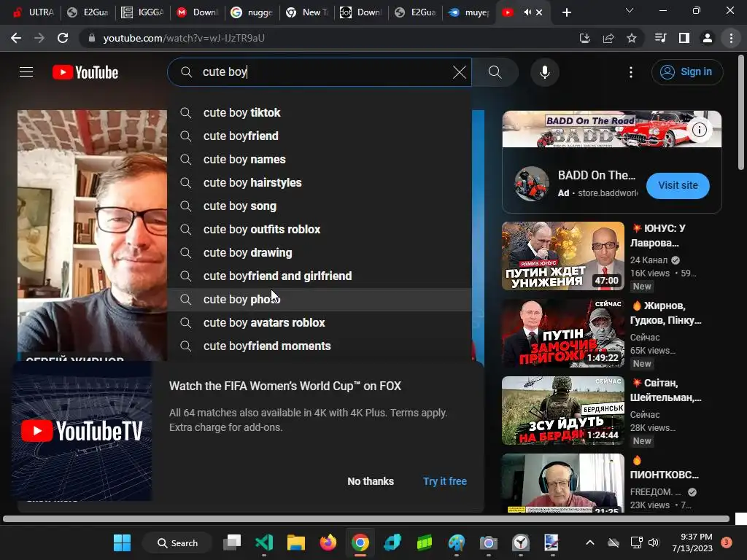Open Task View on the taskbar
The width and height of the screenshot is (747, 560).
[x=233, y=542]
